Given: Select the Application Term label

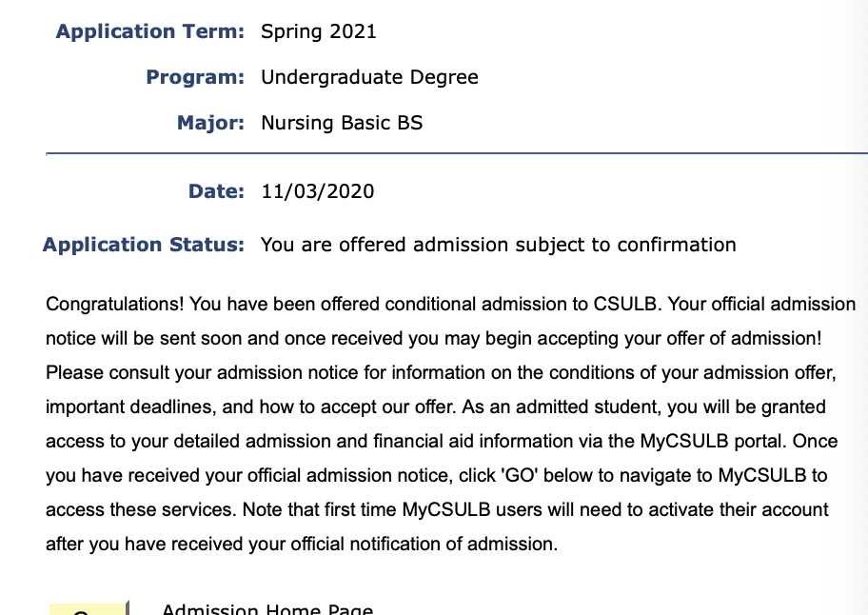Looking at the screenshot, I should 150,31.
